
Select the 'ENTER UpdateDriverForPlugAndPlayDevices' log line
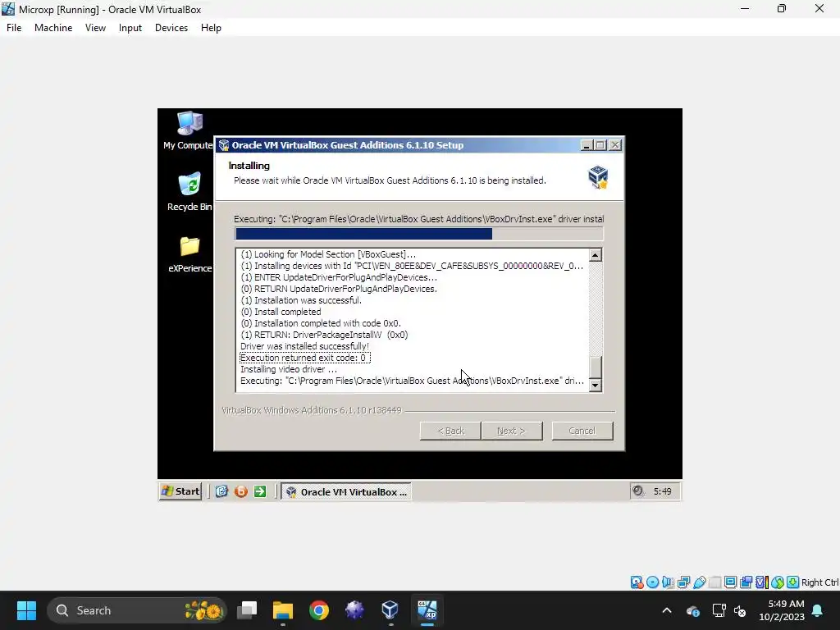tap(339, 277)
